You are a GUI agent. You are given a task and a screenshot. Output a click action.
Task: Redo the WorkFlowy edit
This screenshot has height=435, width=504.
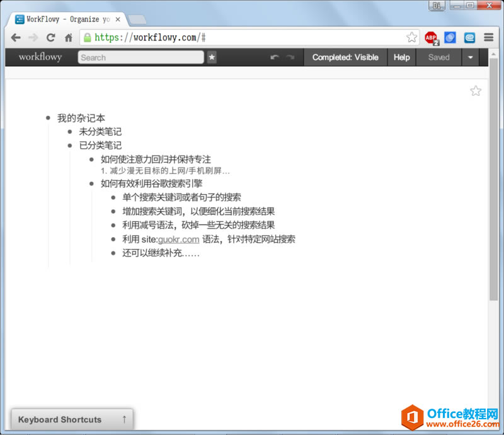tap(290, 57)
